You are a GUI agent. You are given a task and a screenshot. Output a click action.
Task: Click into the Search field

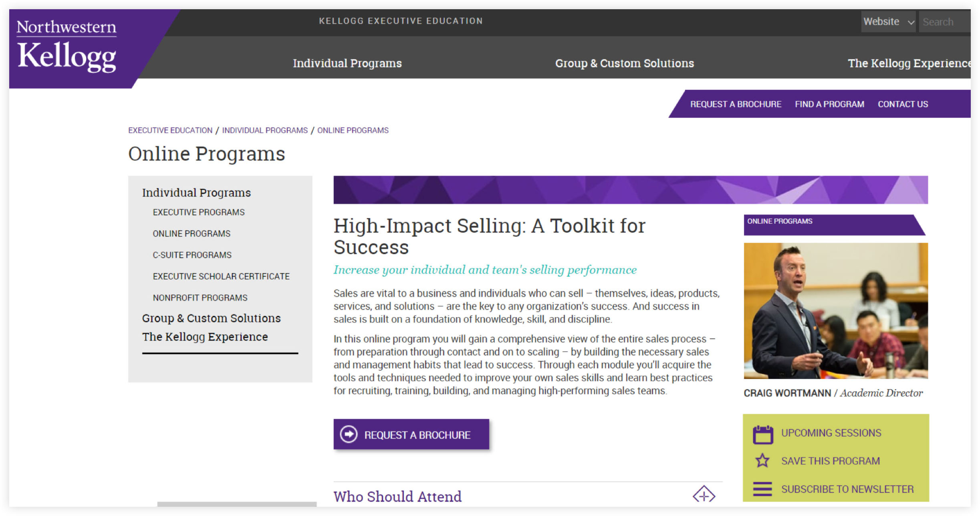(x=944, y=22)
